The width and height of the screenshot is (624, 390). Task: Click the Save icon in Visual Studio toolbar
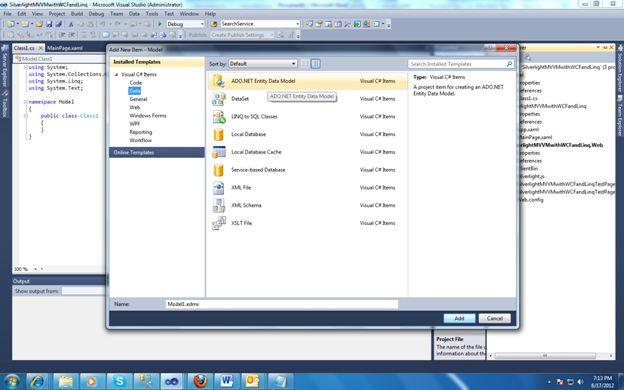tap(49, 24)
